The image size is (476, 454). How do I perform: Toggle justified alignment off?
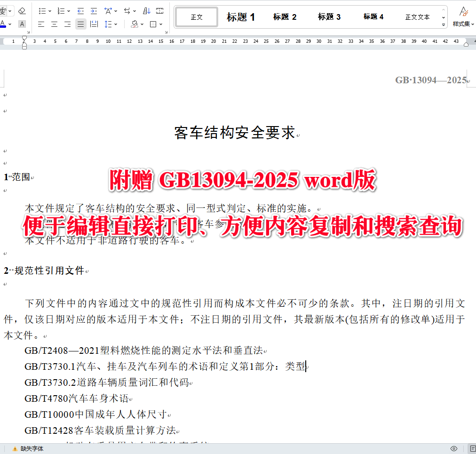[x=81, y=24]
